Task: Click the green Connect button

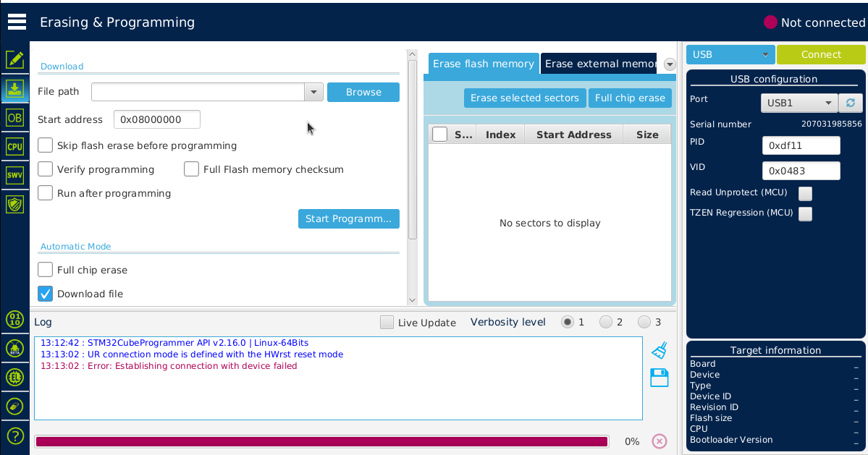Action: [x=821, y=55]
